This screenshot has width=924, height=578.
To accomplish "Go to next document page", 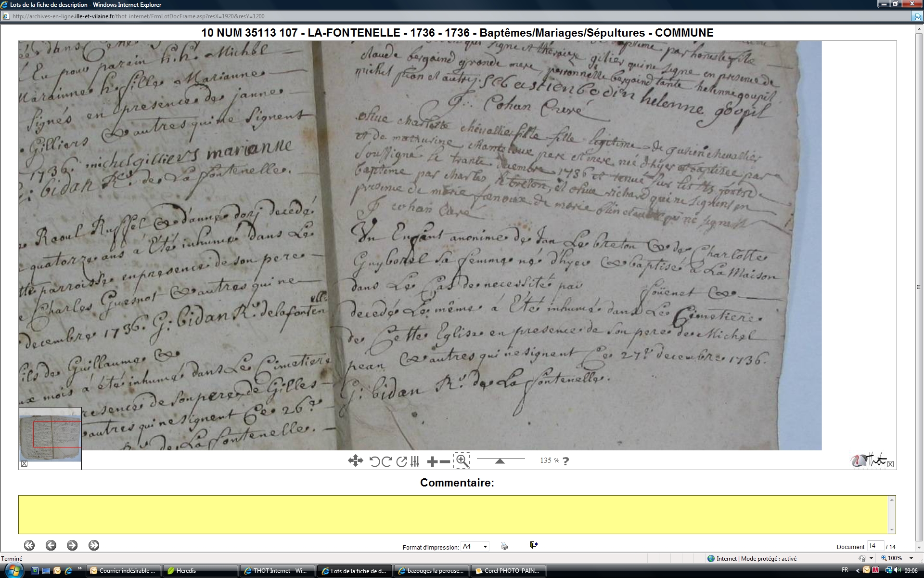I will click(72, 545).
